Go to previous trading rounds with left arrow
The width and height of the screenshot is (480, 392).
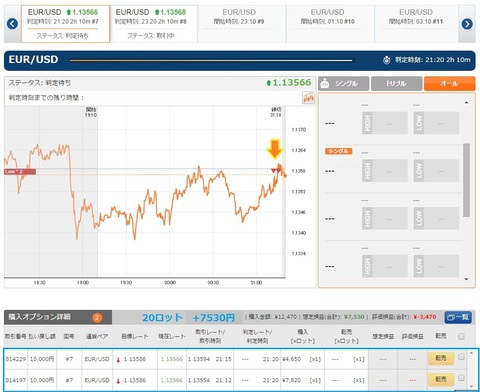[x=12, y=24]
